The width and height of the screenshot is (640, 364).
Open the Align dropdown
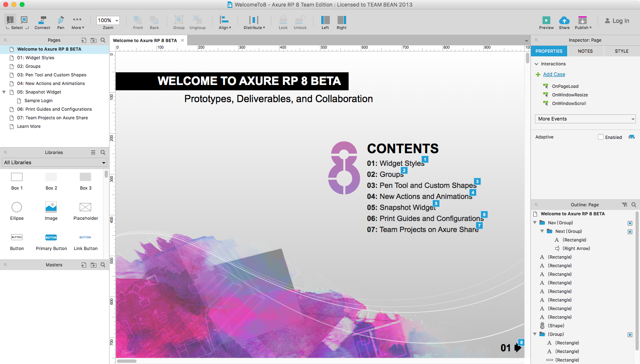tap(225, 22)
